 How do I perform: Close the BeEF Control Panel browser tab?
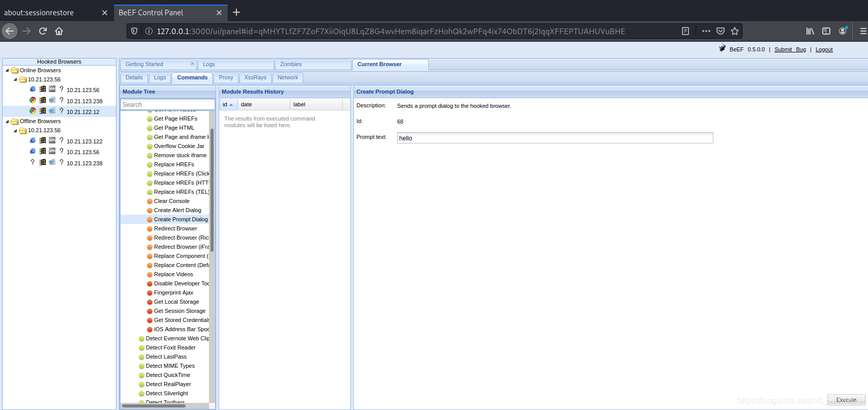click(x=219, y=13)
